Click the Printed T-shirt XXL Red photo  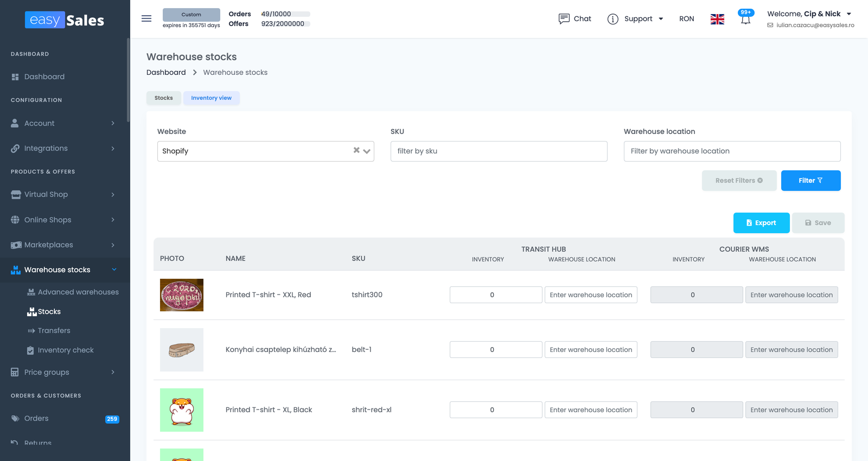[182, 295]
